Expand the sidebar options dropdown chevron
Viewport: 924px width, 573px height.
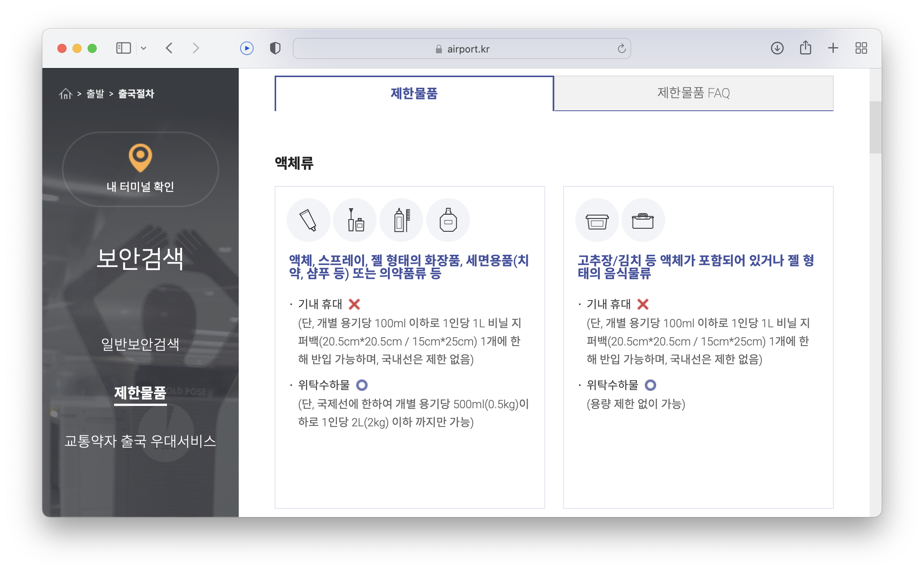pyautogui.click(x=144, y=48)
